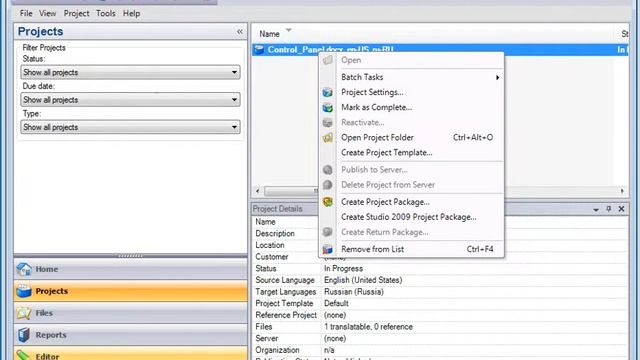
Task: Switch to the Reports view
Action: click(130, 335)
